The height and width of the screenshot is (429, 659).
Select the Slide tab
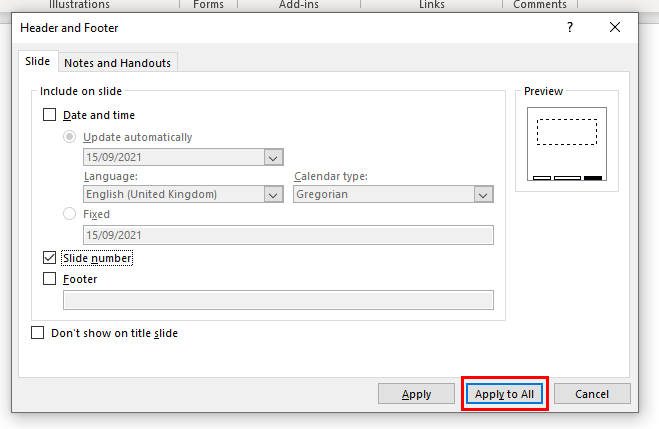click(37, 61)
